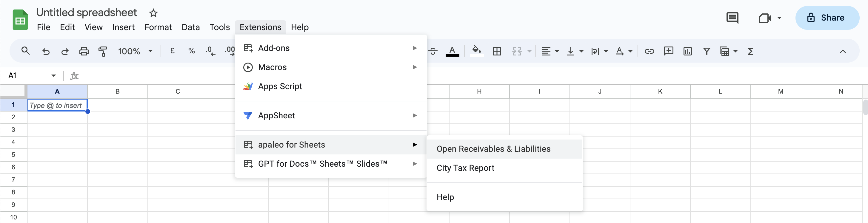Expand the AppSheet submenu
This screenshot has height=223, width=868.
pos(330,116)
